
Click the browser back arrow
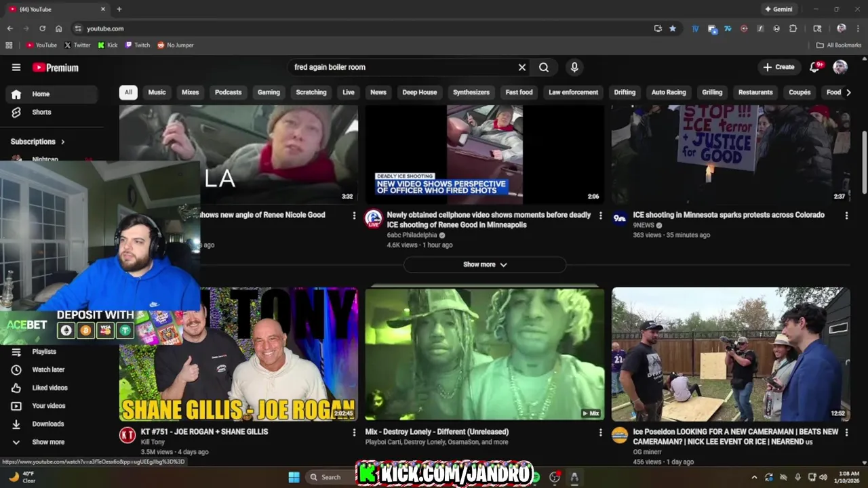click(x=9, y=28)
